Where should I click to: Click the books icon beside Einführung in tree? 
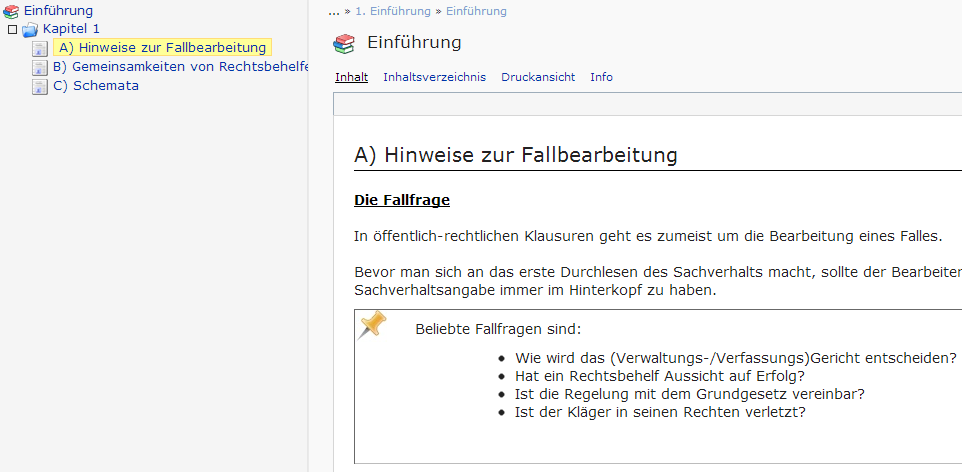pos(11,11)
